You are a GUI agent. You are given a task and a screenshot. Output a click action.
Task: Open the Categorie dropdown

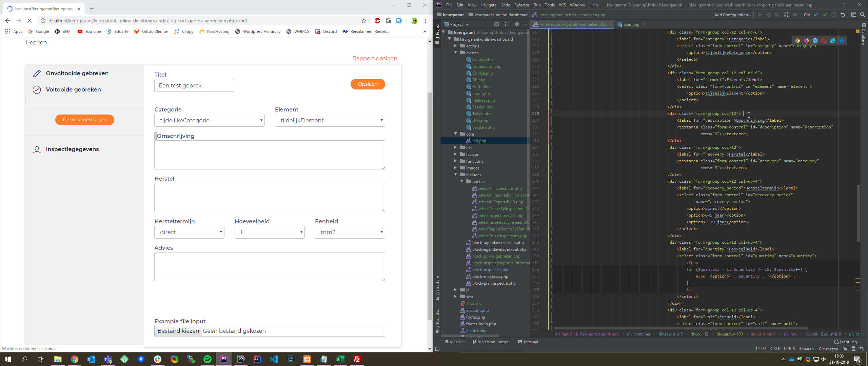(209, 120)
